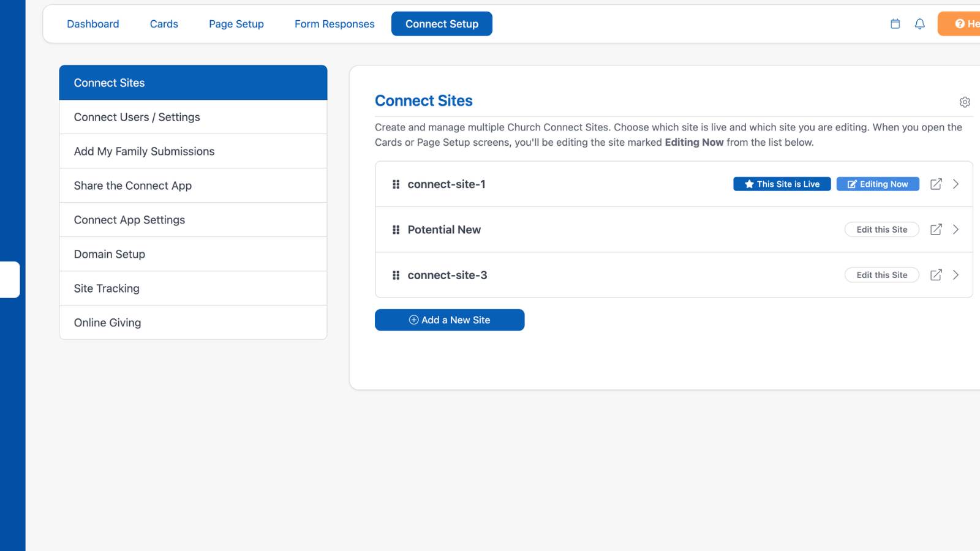This screenshot has height=551, width=980.
Task: Click Edit this Site for Potential New
Action: (x=882, y=230)
